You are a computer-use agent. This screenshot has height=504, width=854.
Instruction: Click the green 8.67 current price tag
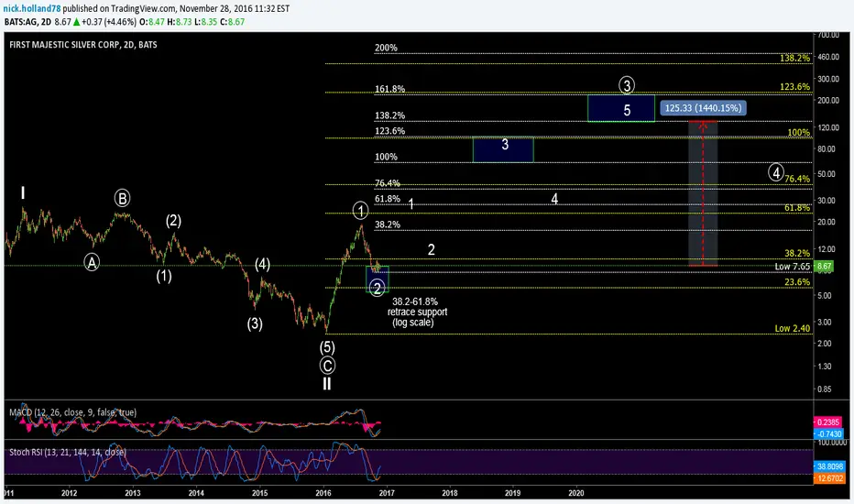tap(824, 267)
